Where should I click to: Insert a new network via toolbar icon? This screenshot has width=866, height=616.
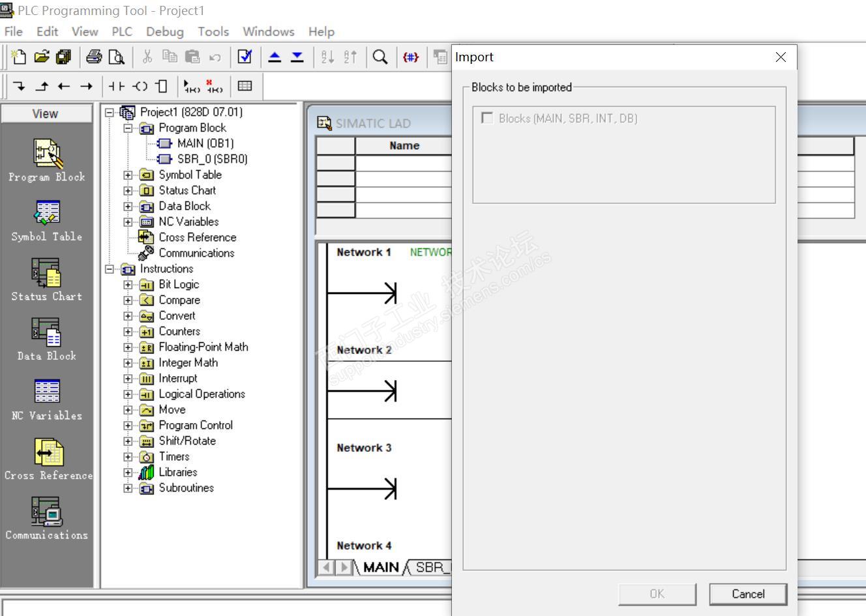[x=192, y=86]
